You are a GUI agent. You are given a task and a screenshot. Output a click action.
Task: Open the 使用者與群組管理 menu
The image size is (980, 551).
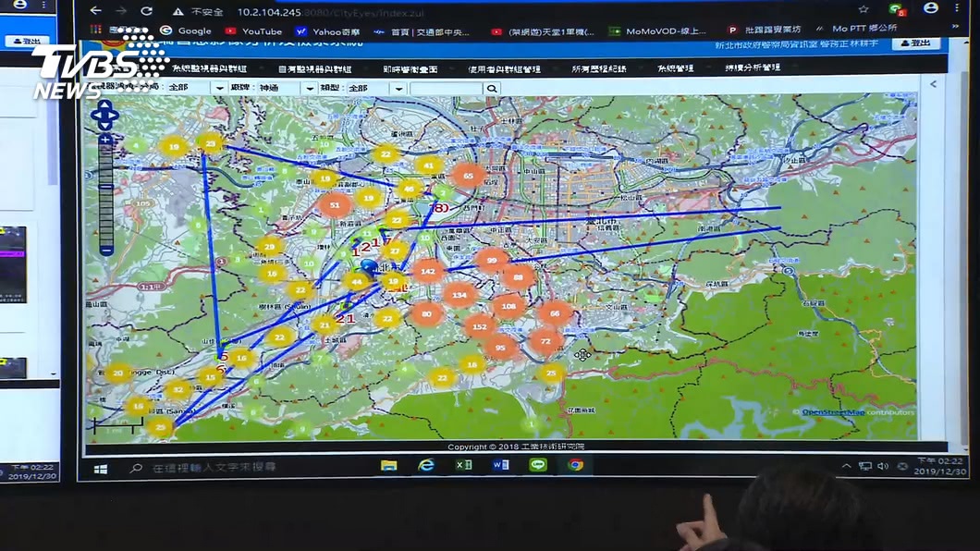(x=505, y=69)
